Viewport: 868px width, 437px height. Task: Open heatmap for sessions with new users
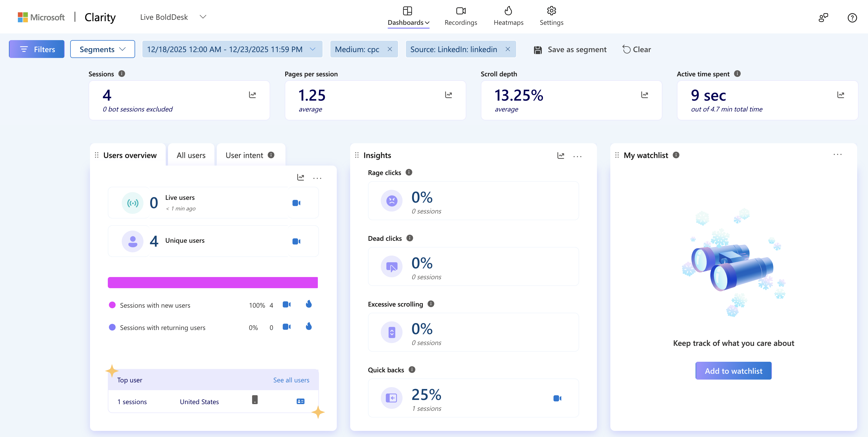coord(308,305)
